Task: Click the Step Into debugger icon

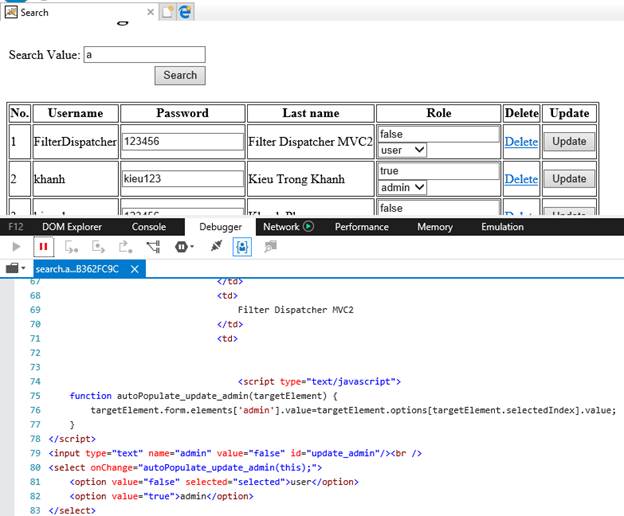Action: (x=71, y=247)
